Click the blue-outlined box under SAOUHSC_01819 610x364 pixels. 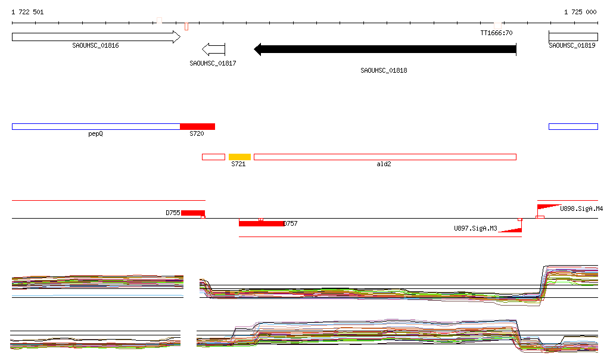click(573, 126)
